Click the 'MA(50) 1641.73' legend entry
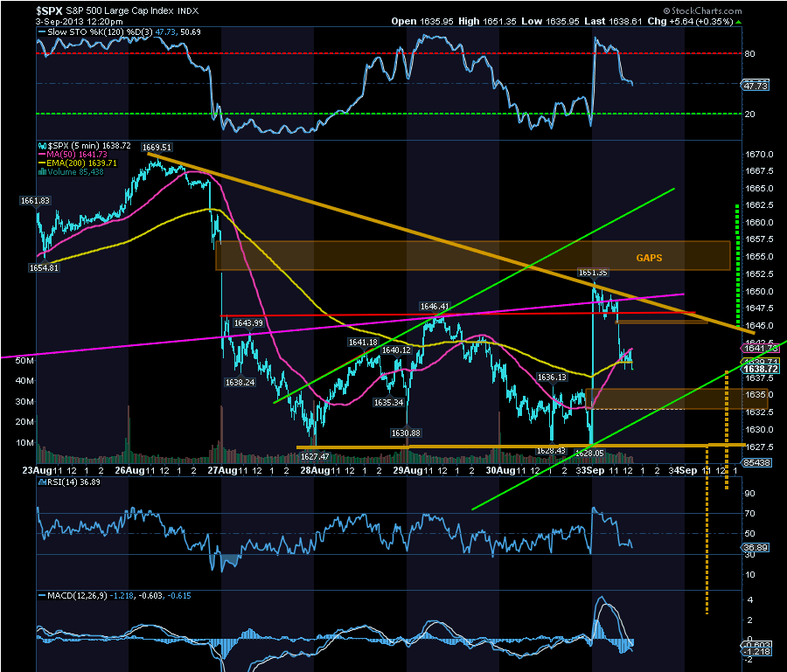 [x=77, y=155]
